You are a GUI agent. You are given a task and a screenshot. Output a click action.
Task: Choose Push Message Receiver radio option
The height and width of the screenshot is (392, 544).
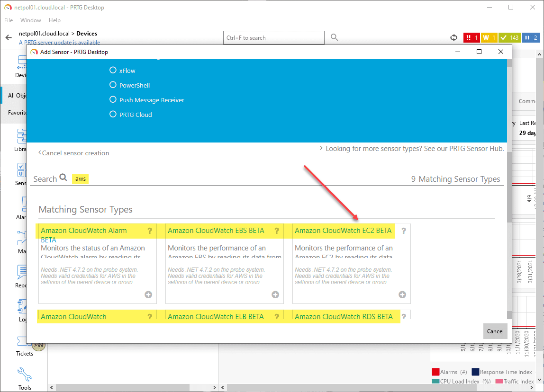pyautogui.click(x=113, y=100)
